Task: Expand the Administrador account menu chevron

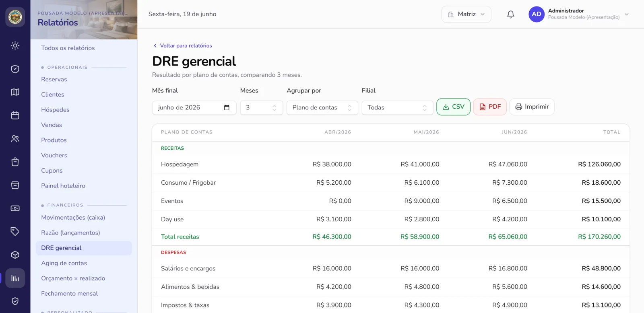Action: coord(627,14)
